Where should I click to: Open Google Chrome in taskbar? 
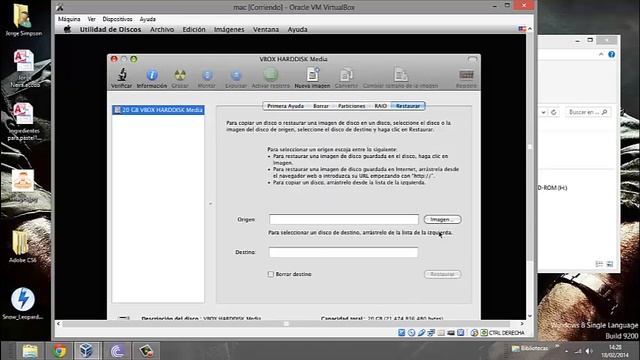point(59,351)
